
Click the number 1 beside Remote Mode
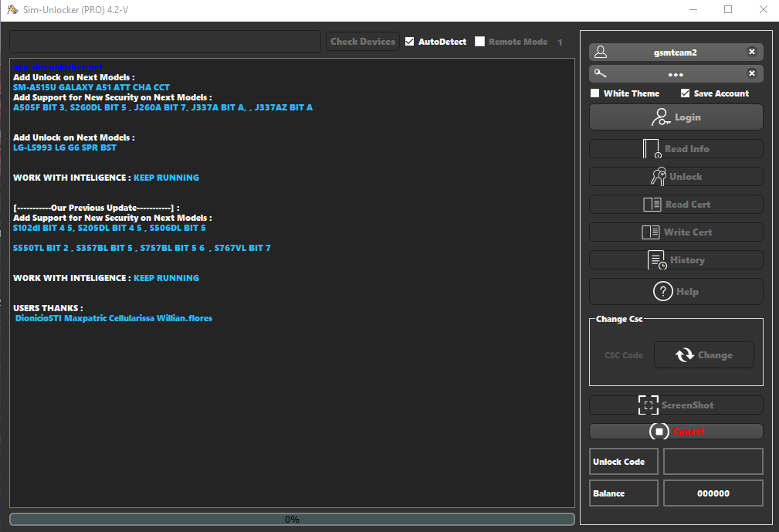click(x=560, y=42)
